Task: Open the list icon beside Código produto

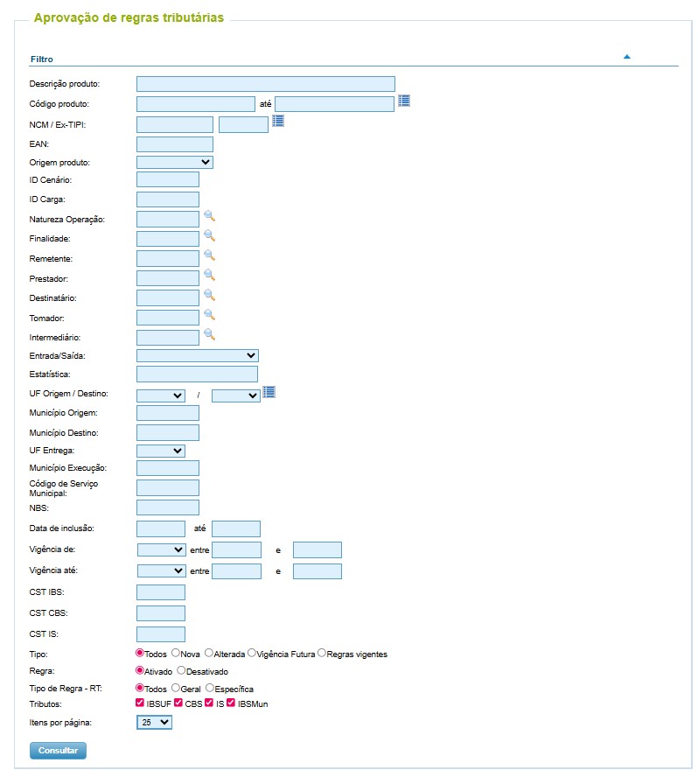Action: coord(404,101)
